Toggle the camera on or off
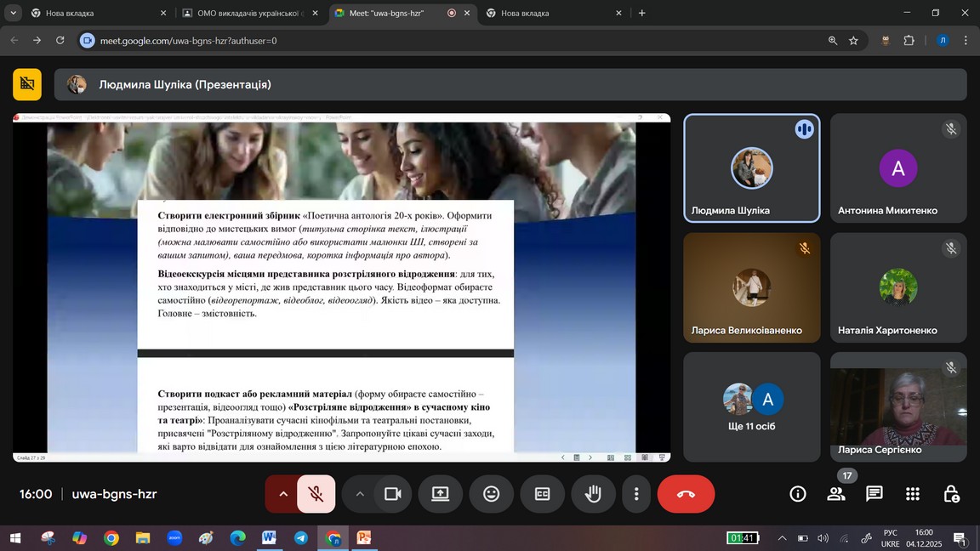The width and height of the screenshot is (980, 551). [x=392, y=494]
